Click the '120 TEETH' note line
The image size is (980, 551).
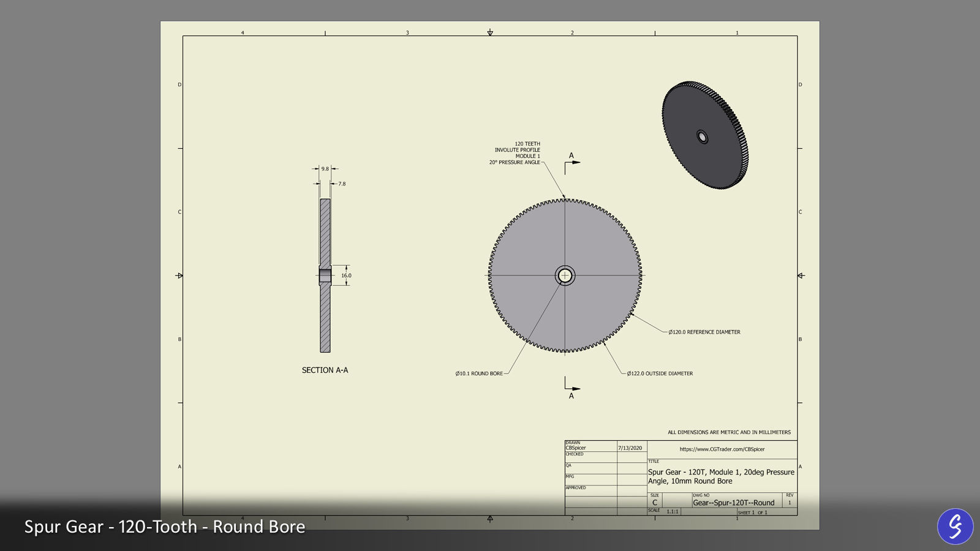point(527,144)
